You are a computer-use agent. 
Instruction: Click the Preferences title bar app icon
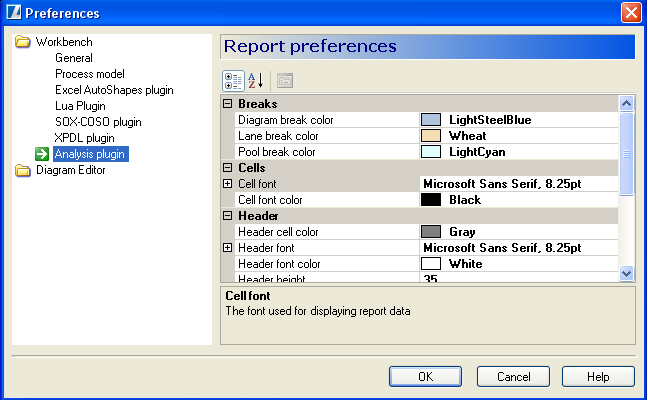coord(13,12)
